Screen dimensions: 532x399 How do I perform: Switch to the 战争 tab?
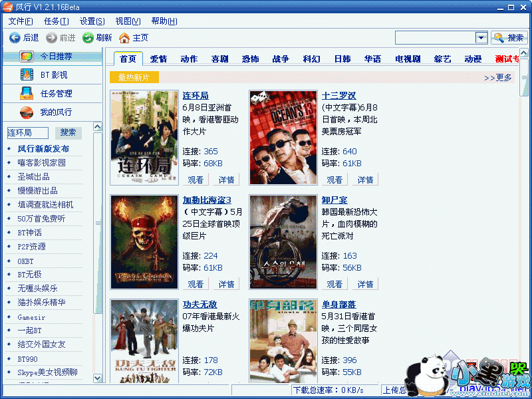tap(281, 59)
